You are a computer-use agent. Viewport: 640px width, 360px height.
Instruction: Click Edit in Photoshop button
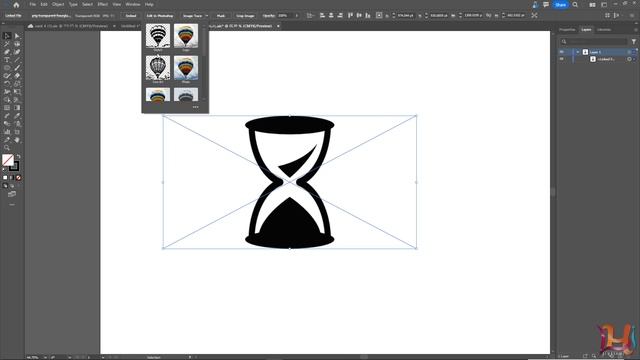(x=160, y=16)
